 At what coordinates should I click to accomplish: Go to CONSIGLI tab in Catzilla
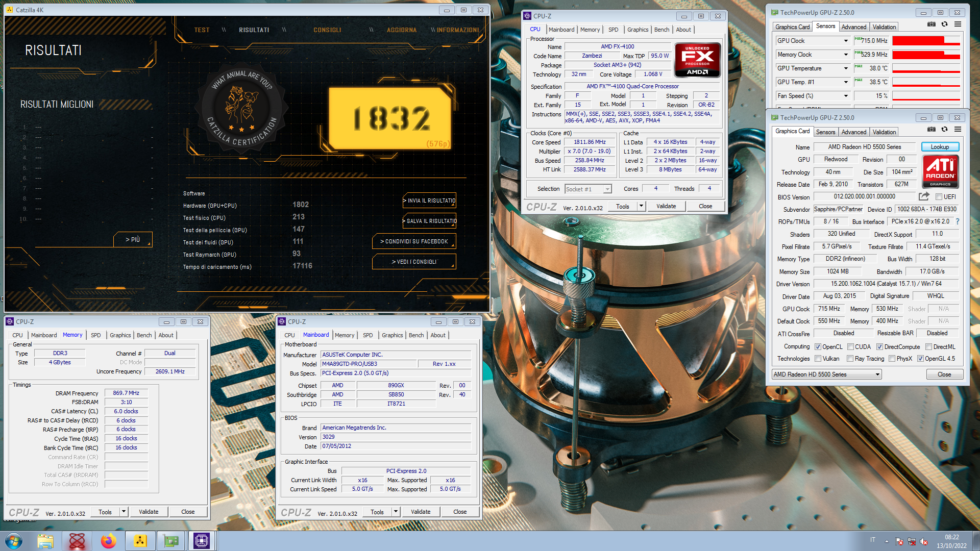tap(327, 30)
